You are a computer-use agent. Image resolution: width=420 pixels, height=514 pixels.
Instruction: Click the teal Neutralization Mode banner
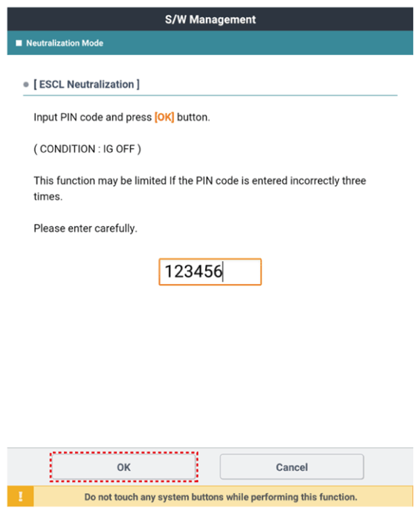pyautogui.click(x=210, y=43)
